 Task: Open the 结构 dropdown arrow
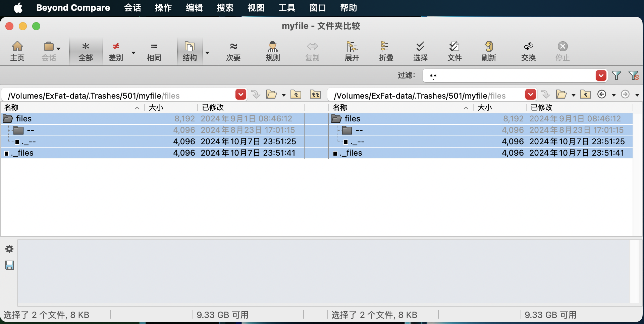tap(207, 53)
